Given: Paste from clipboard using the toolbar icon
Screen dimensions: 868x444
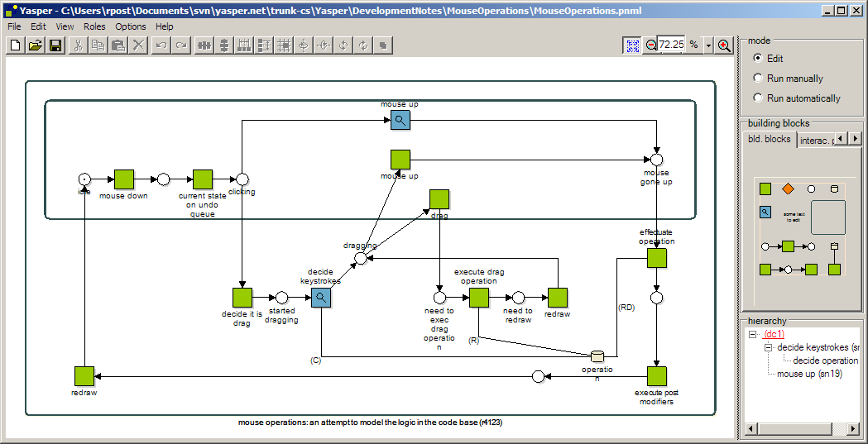Looking at the screenshot, I should tap(118, 45).
